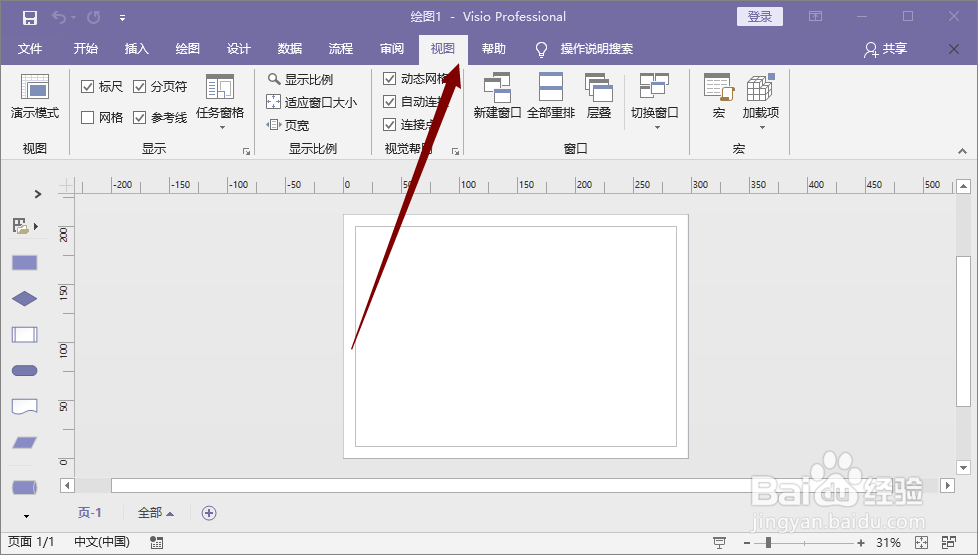Expand the shapes pane with arrow
Screen dimensions: 978x555
pyautogui.click(x=38, y=194)
